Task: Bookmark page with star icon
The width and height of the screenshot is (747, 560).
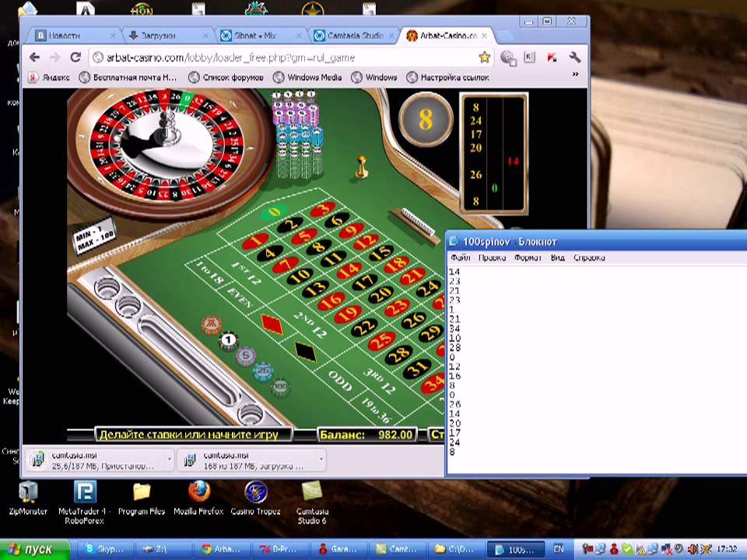Action: pyautogui.click(x=485, y=58)
